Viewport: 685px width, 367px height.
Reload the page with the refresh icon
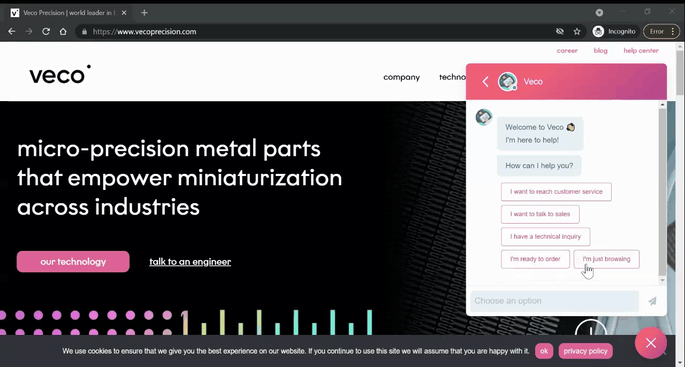coord(46,31)
